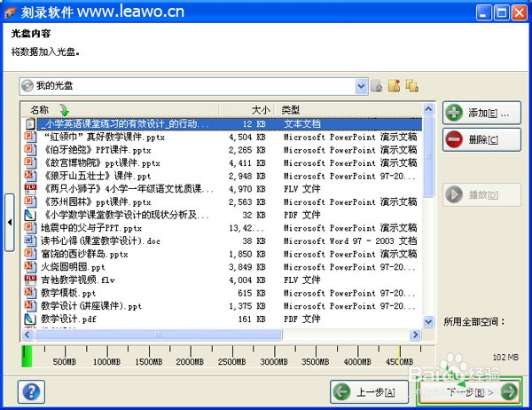Click PowerPoint icon of 地震中的父与子PPT.pptx
Screen dimensions: 532x410
(30, 228)
